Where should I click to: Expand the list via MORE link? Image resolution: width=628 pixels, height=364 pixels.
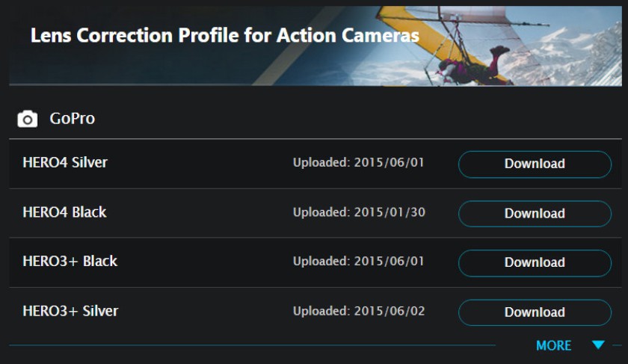553,345
